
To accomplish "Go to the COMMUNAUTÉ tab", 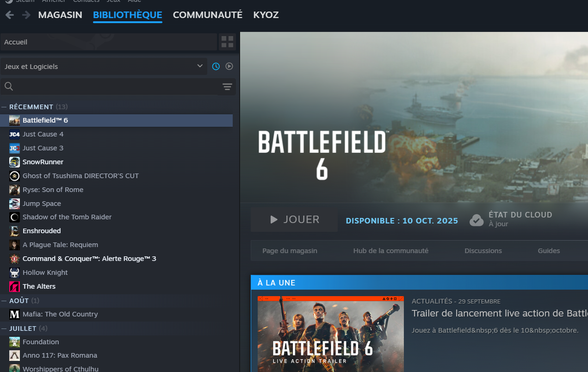I will tap(207, 15).
